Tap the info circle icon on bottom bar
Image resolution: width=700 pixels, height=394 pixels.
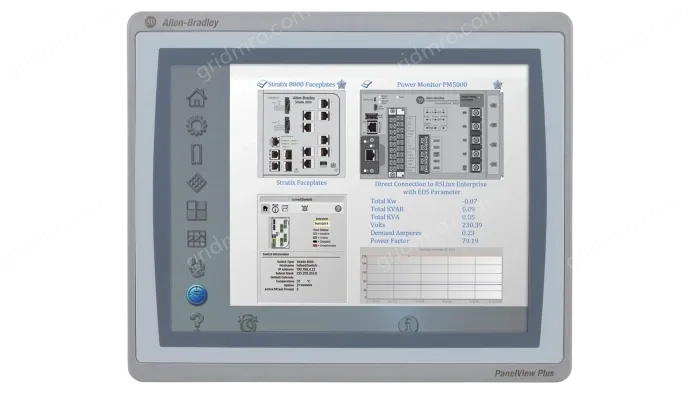[x=408, y=324]
